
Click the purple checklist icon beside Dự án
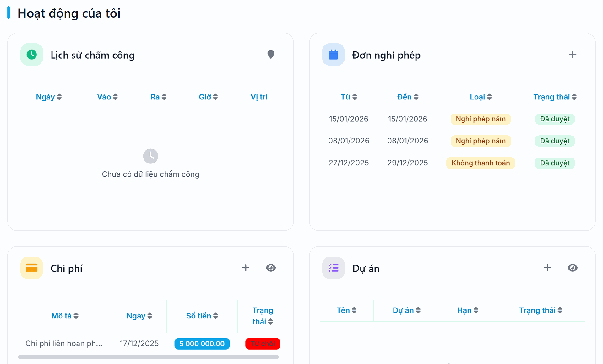334,268
